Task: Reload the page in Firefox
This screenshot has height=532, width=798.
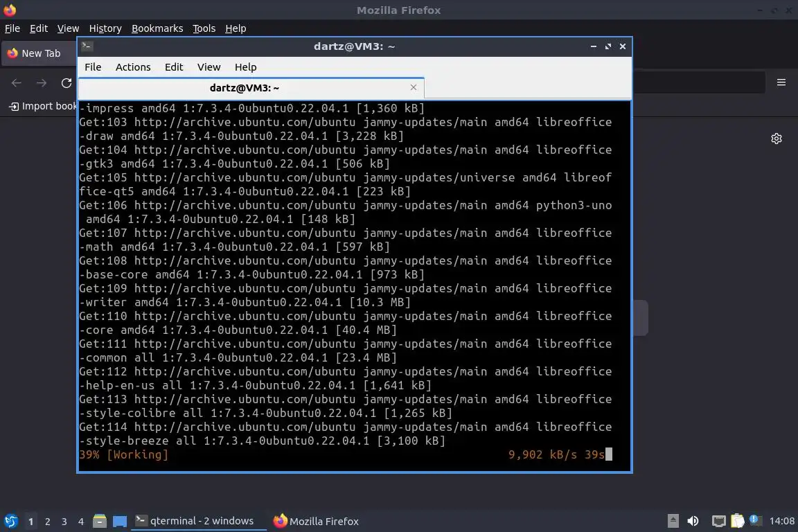Action: click(66, 83)
